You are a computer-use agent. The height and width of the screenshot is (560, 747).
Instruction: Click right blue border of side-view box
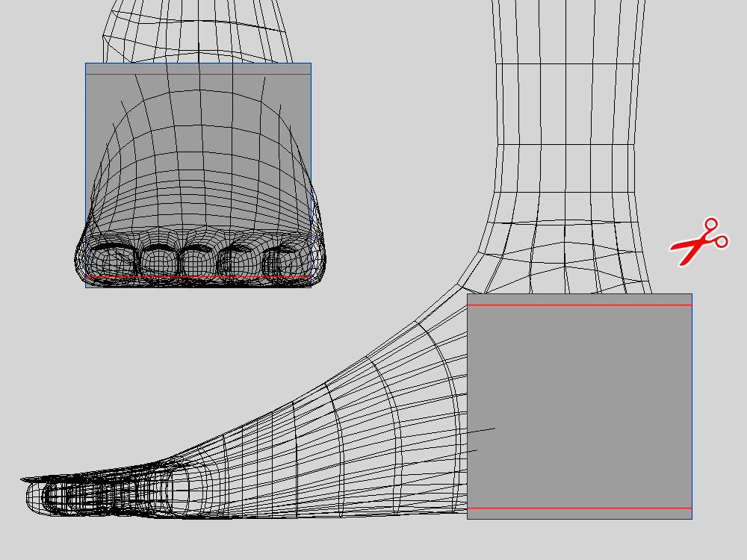pyautogui.click(x=692, y=406)
